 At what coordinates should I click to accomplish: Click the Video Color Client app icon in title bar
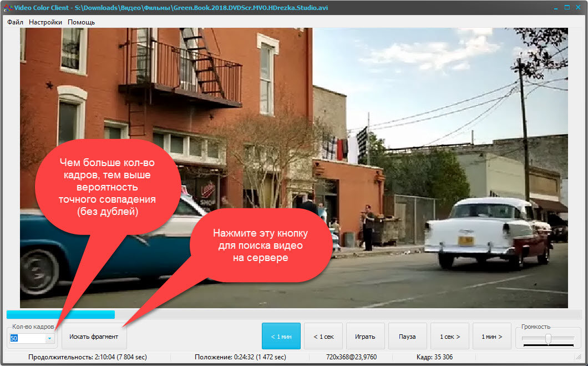point(8,8)
